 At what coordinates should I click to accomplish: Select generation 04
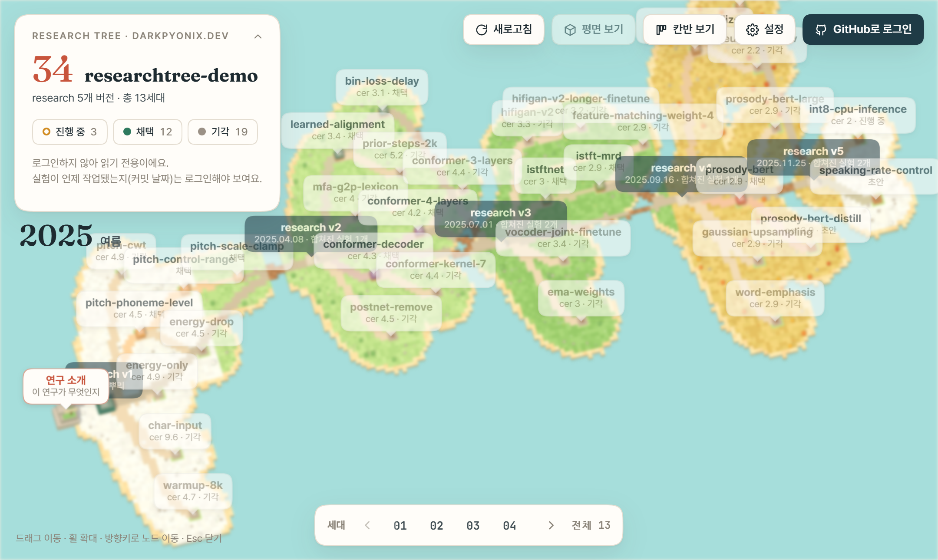509,526
